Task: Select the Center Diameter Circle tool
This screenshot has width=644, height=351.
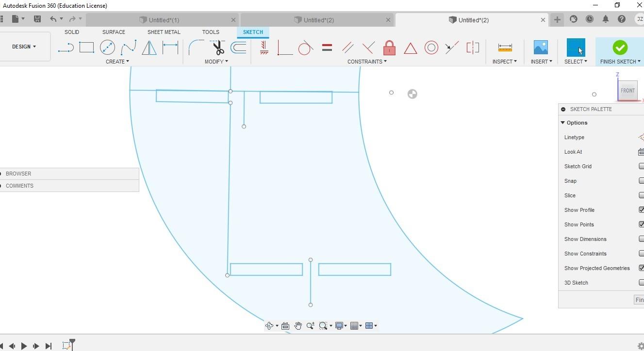Action: pos(107,48)
